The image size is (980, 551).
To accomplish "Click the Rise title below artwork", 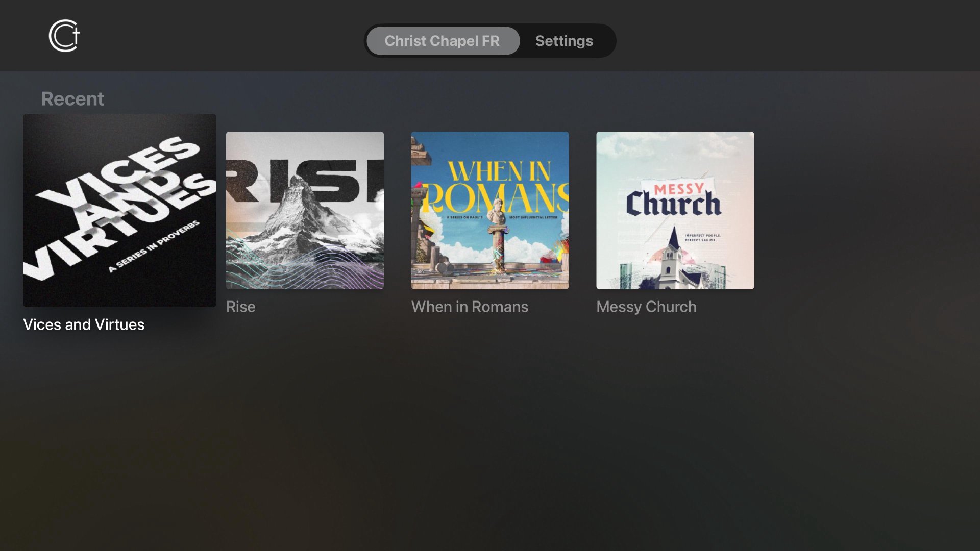I will pyautogui.click(x=240, y=307).
